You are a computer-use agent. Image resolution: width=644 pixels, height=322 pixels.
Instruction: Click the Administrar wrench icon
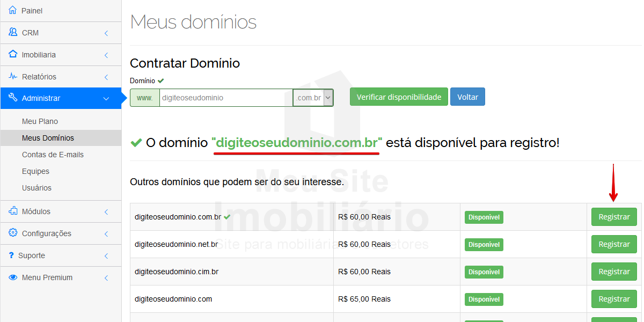(13, 98)
